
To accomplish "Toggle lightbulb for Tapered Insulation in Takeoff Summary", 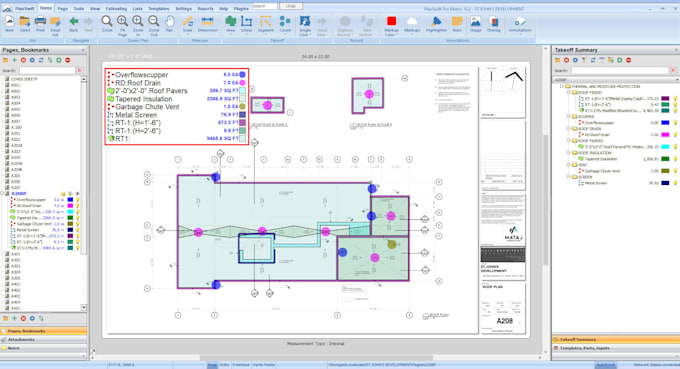I will click(675, 159).
